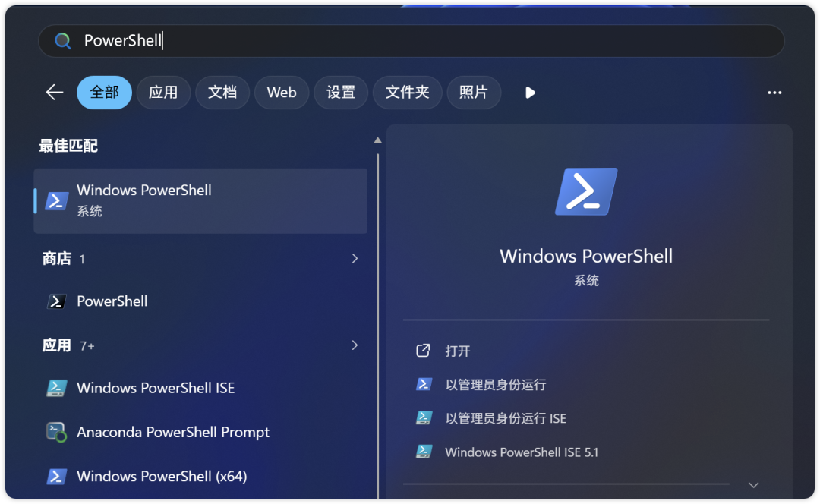Show more filters with the play arrow
This screenshot has height=504, width=820.
click(530, 93)
